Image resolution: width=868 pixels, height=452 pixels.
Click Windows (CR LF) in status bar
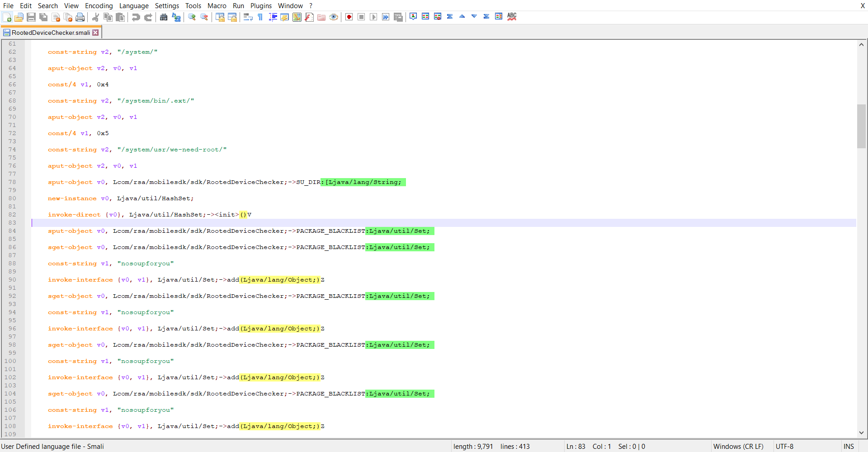(x=738, y=447)
